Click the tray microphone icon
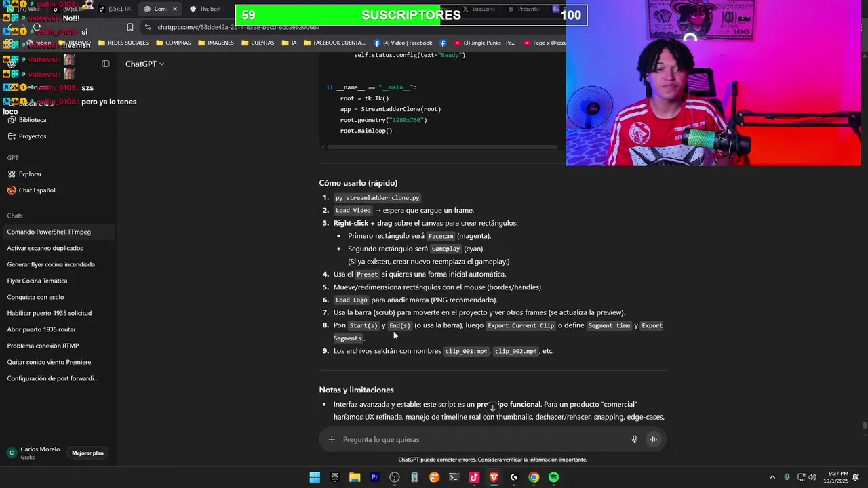This screenshot has width=868, height=488. 787,477
